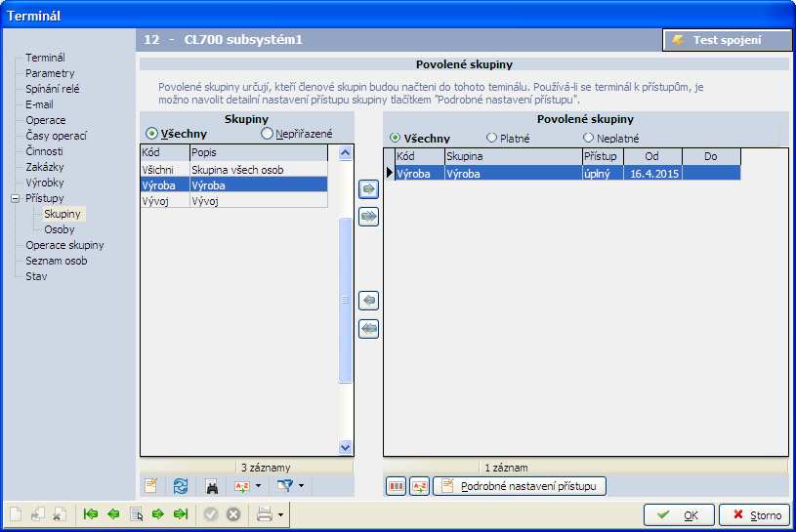The image size is (796, 532).
Task: Click Test spojení button
Action: point(727,40)
